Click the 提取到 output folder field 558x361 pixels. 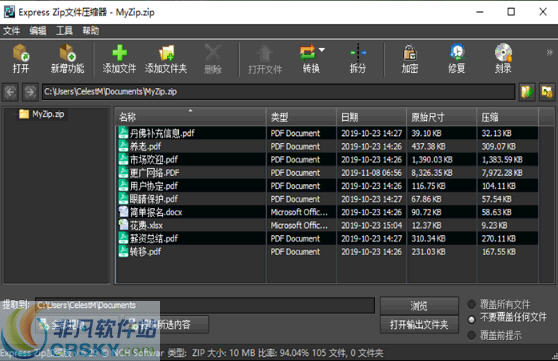point(205,305)
